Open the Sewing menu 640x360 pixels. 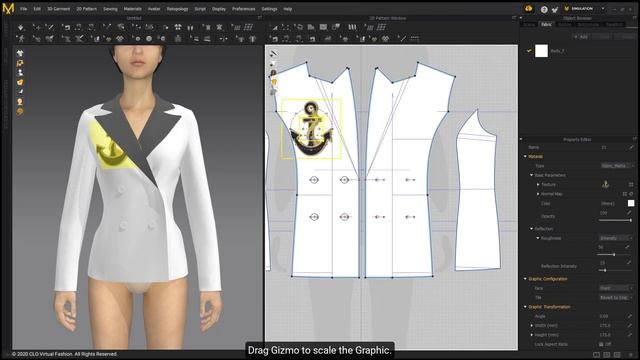click(110, 9)
